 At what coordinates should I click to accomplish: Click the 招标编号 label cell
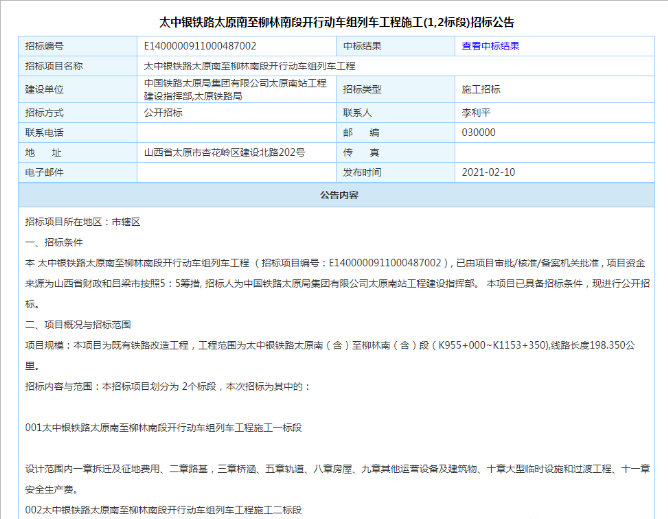coord(44,46)
